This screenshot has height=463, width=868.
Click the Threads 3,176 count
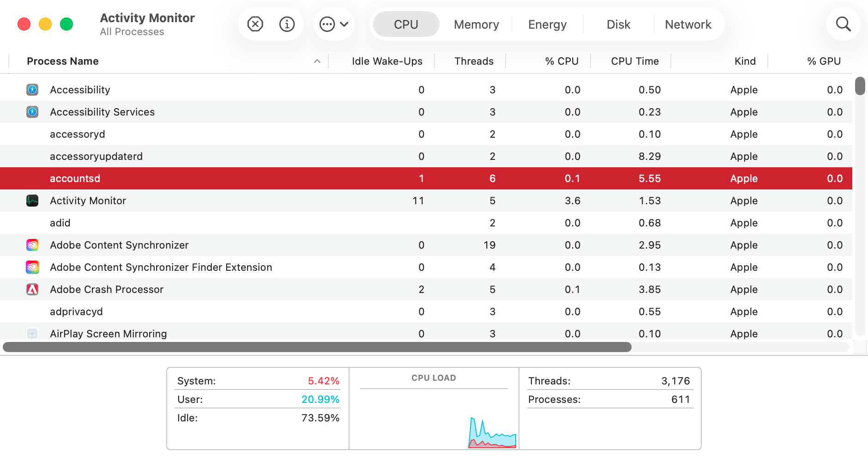[675, 381]
